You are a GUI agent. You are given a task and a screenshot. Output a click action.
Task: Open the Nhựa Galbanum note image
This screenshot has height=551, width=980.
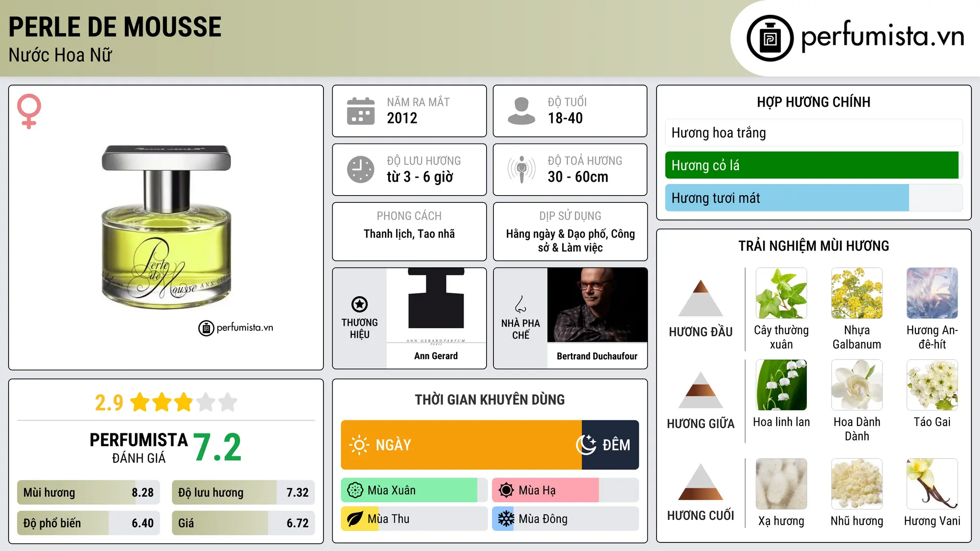pyautogui.click(x=857, y=293)
